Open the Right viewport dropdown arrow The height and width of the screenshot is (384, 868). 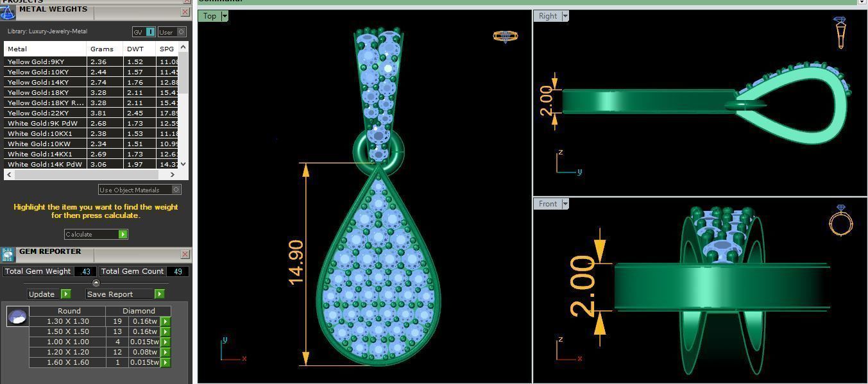coord(565,16)
